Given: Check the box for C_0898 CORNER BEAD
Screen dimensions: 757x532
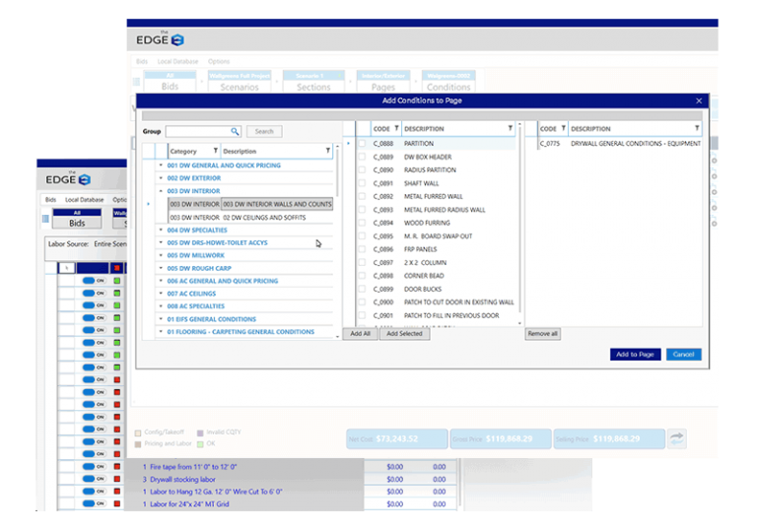Looking at the screenshot, I should tap(362, 276).
